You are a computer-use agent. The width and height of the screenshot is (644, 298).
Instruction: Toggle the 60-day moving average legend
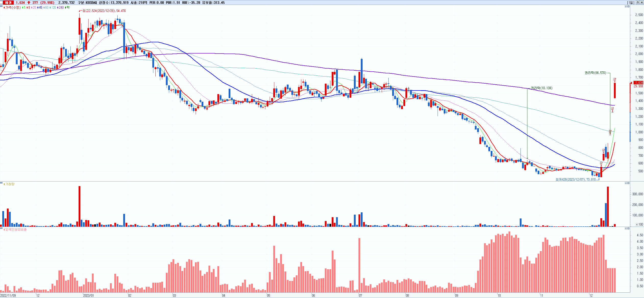tap(46, 8)
